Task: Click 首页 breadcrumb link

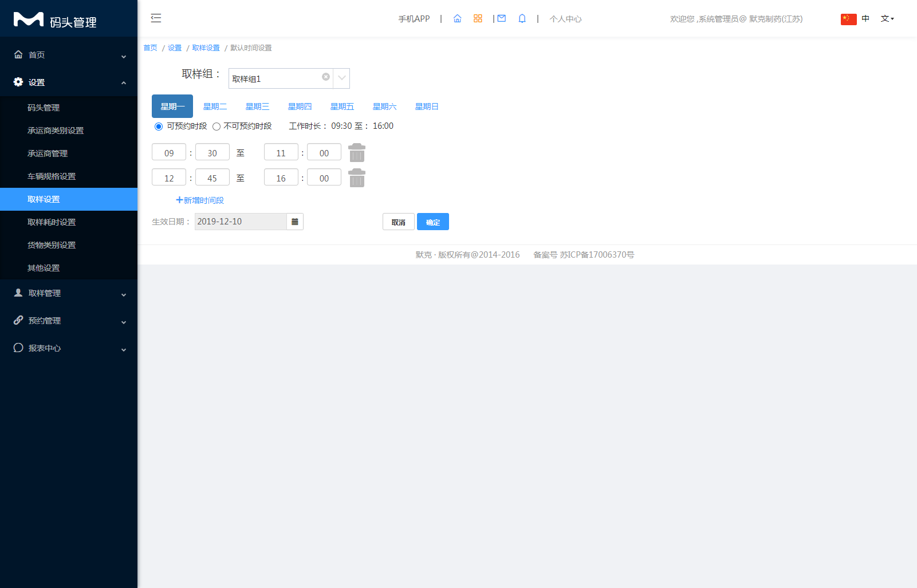Action: (x=150, y=48)
